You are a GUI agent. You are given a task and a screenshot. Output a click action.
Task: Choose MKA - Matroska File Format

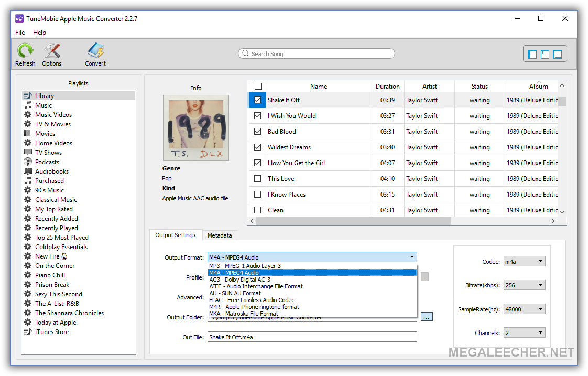click(312, 314)
